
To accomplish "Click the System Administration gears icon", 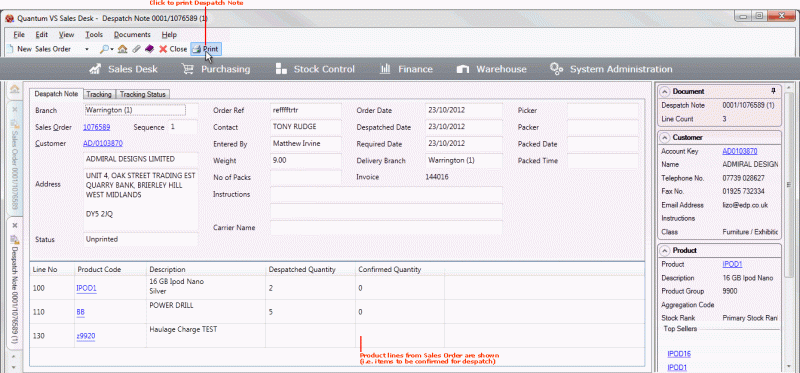I will pyautogui.click(x=556, y=69).
